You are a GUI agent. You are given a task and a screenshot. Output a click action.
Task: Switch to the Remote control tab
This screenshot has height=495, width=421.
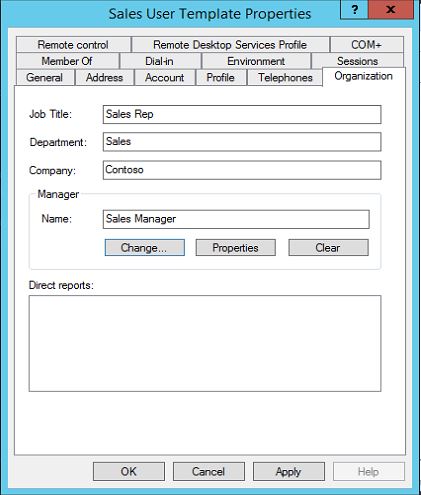73,45
